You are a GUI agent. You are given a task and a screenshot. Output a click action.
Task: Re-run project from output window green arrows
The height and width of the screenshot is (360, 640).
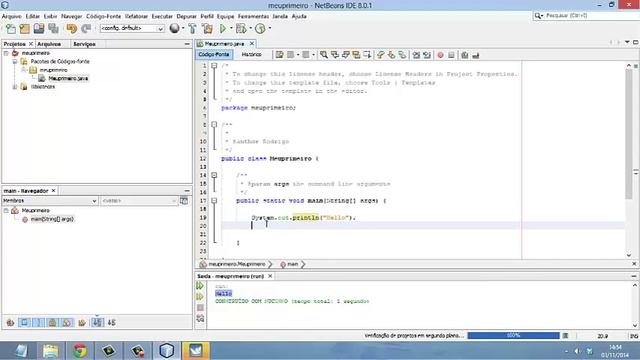coord(200,286)
